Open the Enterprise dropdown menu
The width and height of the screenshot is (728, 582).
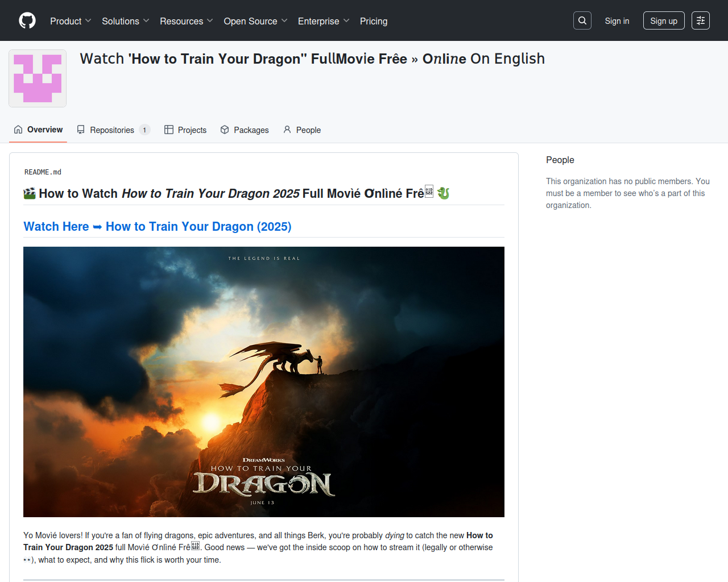(323, 21)
